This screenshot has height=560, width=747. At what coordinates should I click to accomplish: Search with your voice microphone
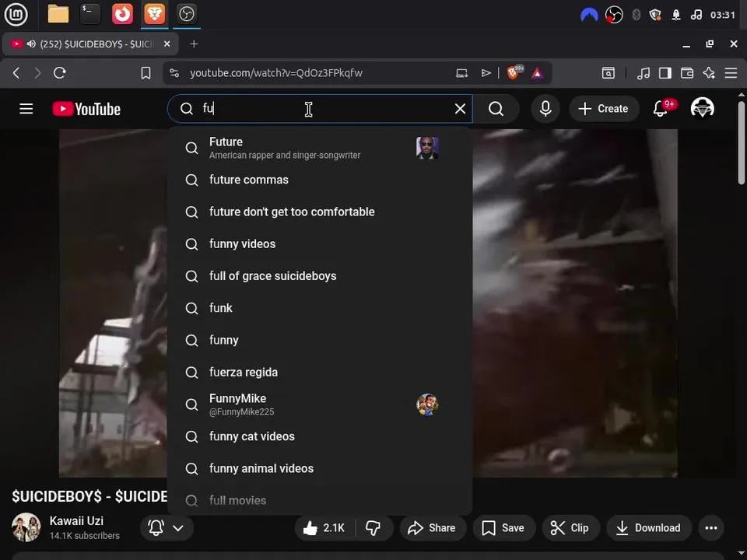pyautogui.click(x=545, y=109)
